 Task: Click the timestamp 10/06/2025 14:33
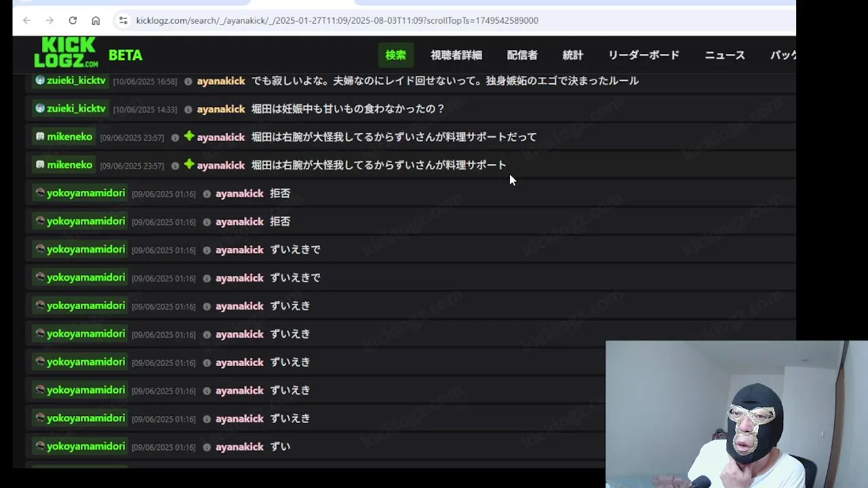point(145,110)
